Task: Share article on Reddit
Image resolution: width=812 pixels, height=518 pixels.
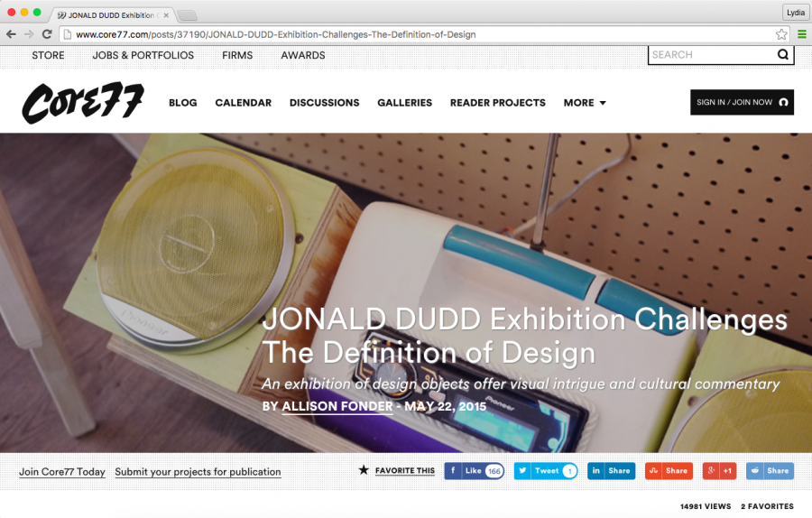Action: pos(770,470)
